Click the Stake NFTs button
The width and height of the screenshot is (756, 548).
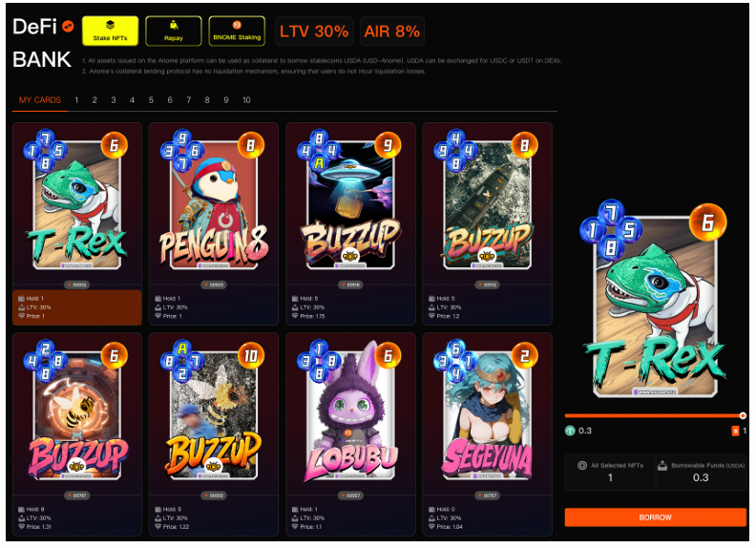(110, 32)
